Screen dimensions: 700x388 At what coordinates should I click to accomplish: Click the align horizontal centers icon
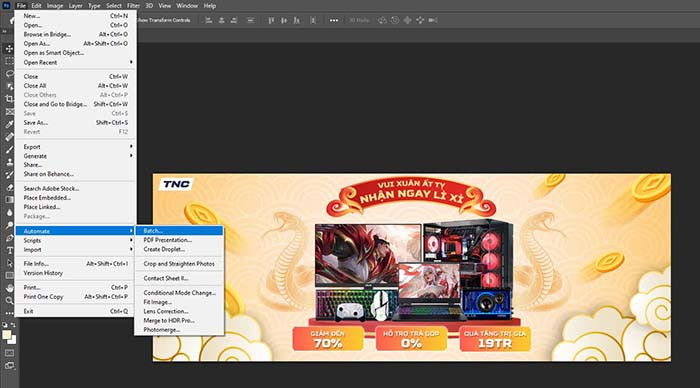coord(221,20)
